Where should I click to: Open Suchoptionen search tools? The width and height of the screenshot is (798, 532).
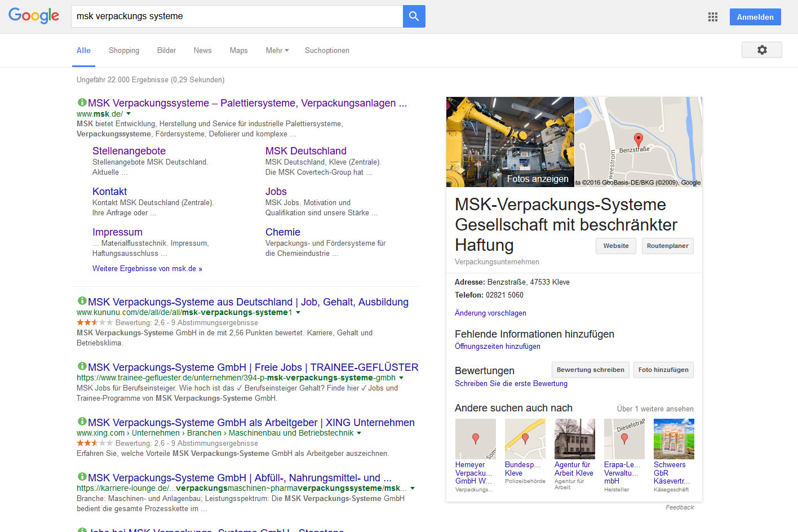pyautogui.click(x=327, y=50)
